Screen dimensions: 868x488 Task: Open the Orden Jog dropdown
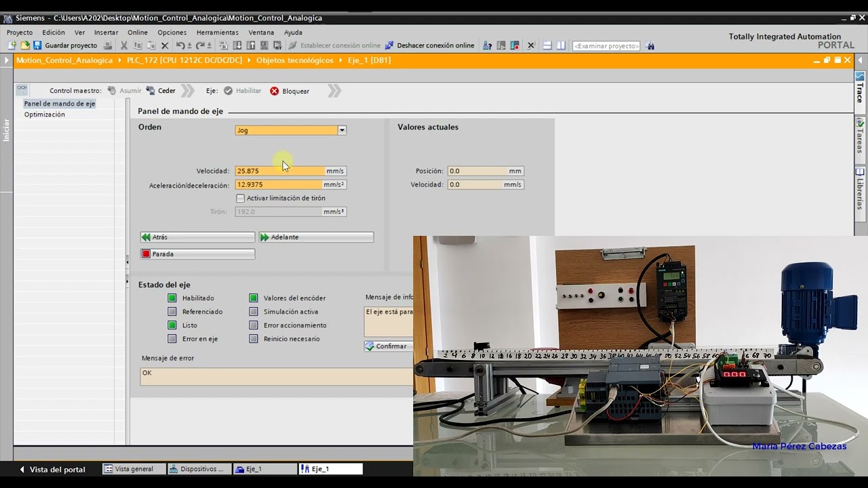pos(342,130)
